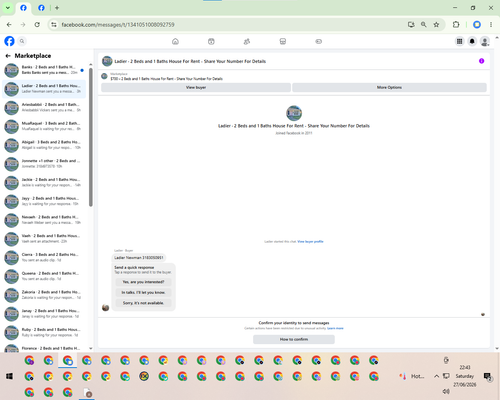Open the Vaeh conversation with attachment

coord(44,239)
